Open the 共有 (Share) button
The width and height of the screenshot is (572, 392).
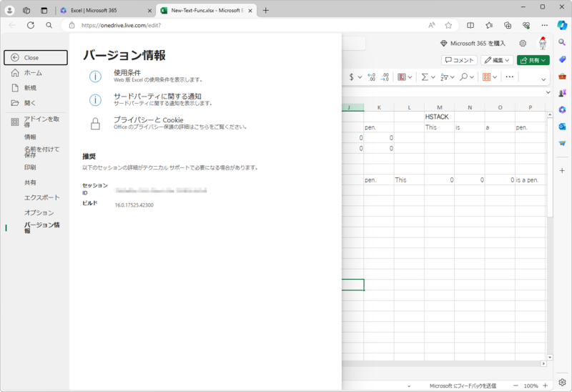click(x=534, y=60)
